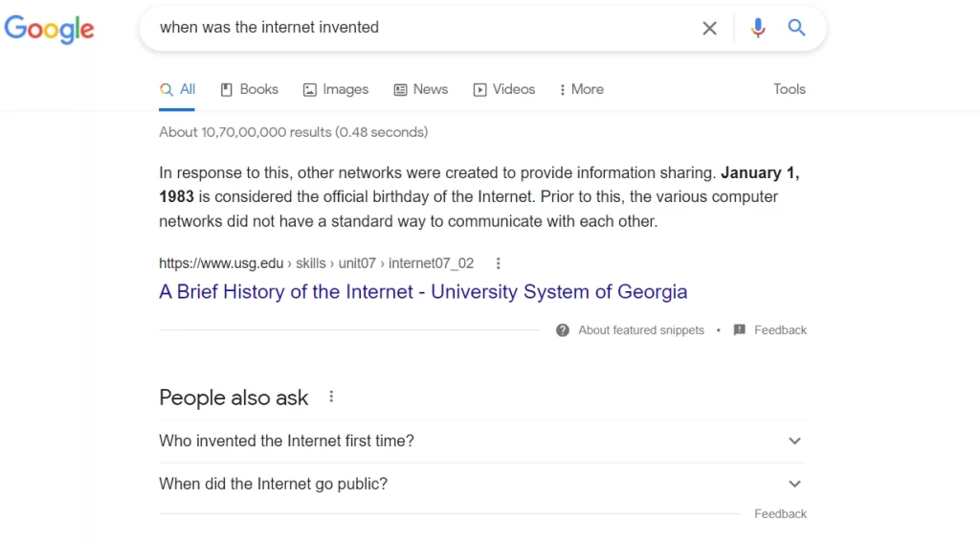The image size is (980, 545).
Task: Switch to the Books tab
Action: (x=250, y=89)
